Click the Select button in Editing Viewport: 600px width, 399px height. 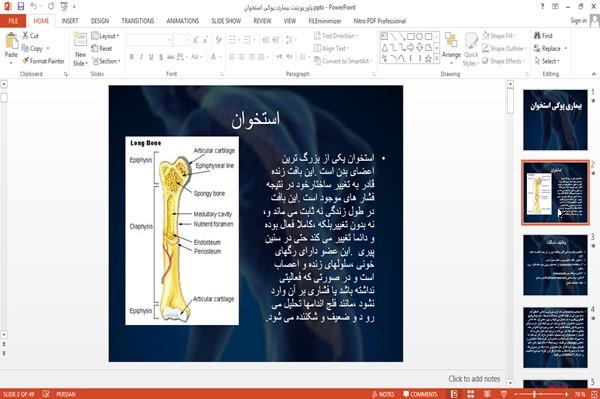coord(547,61)
